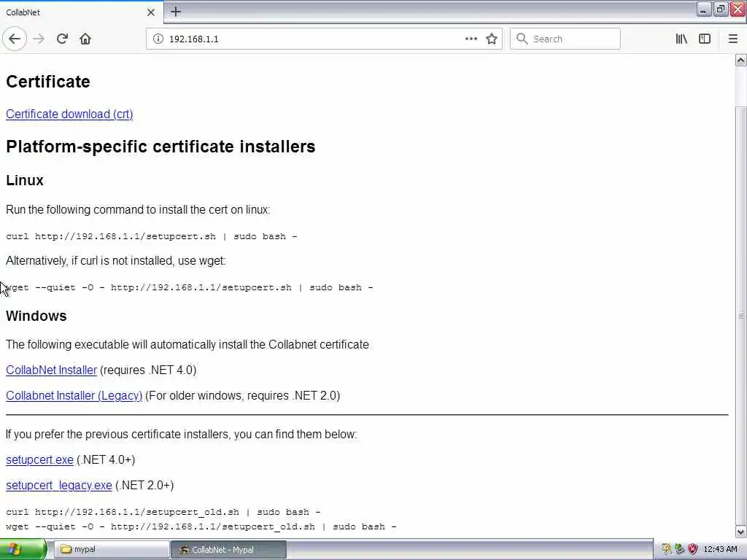747x560 pixels.
Task: Reload the current page
Action: [62, 39]
